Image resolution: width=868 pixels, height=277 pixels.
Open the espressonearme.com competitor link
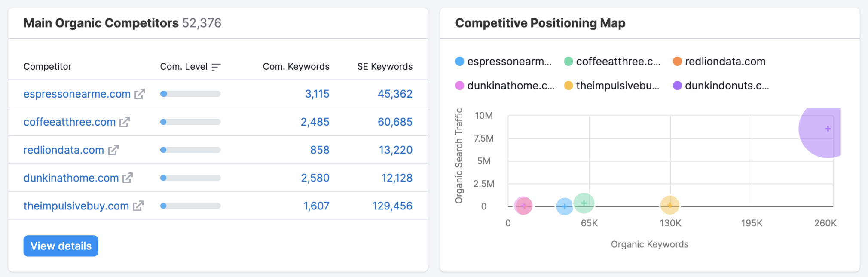[x=77, y=94]
